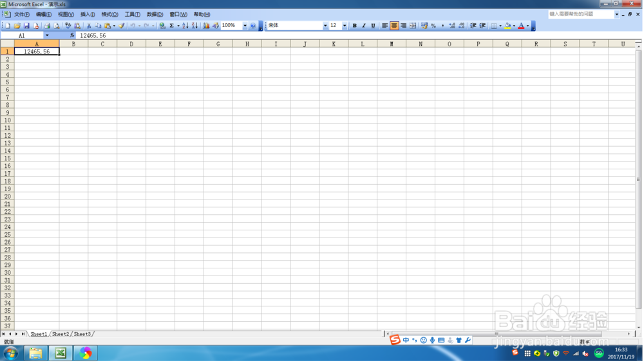
Task: Select column D header
Action: pos(131,44)
